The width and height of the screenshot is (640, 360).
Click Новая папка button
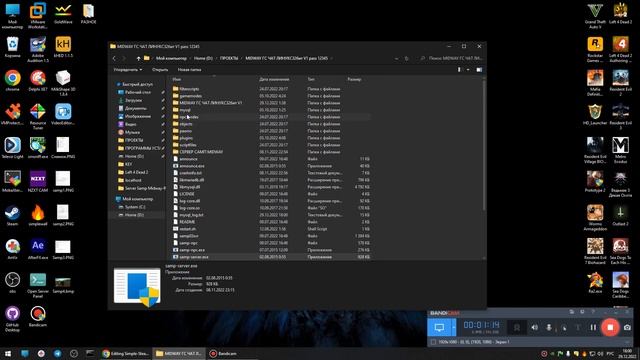(x=189, y=70)
